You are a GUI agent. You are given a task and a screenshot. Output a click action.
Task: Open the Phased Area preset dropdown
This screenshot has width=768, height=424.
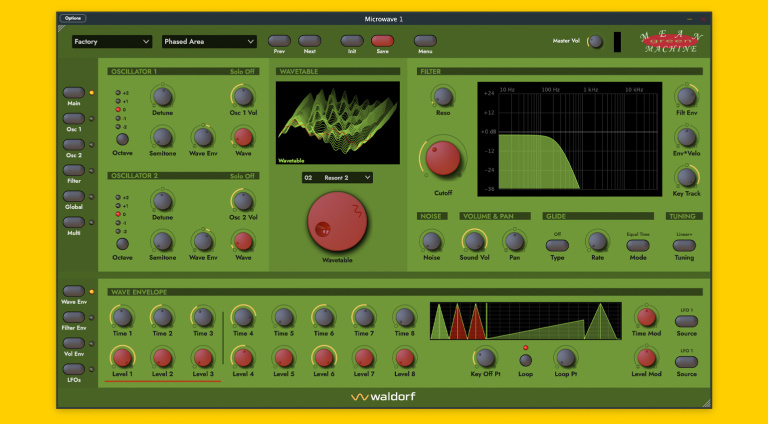pos(209,42)
